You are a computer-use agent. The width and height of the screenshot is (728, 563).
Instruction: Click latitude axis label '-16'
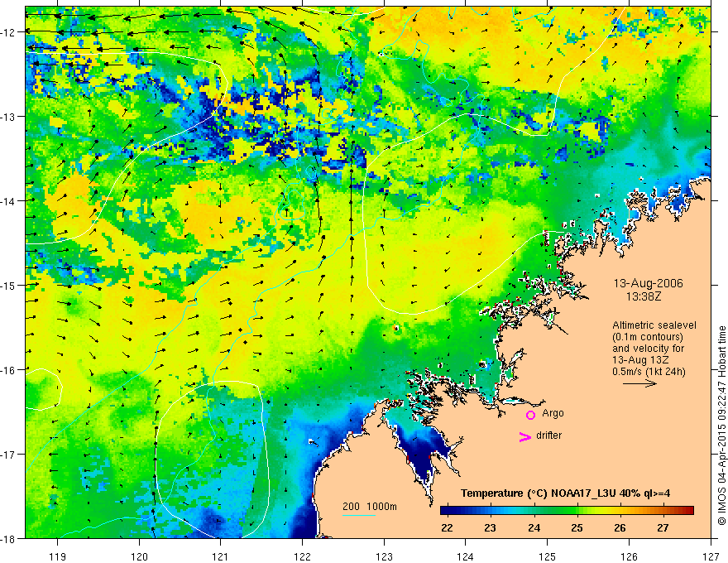[9, 370]
